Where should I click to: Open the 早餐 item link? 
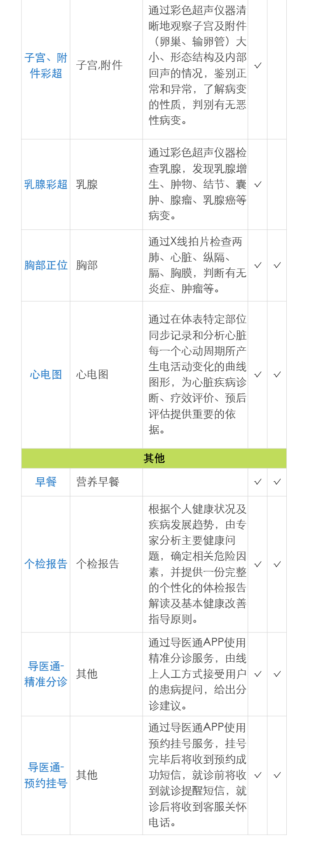(x=46, y=482)
